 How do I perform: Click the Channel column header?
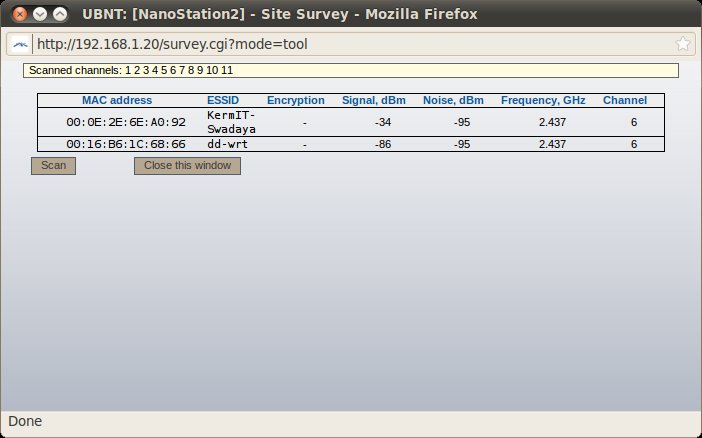pyautogui.click(x=624, y=100)
